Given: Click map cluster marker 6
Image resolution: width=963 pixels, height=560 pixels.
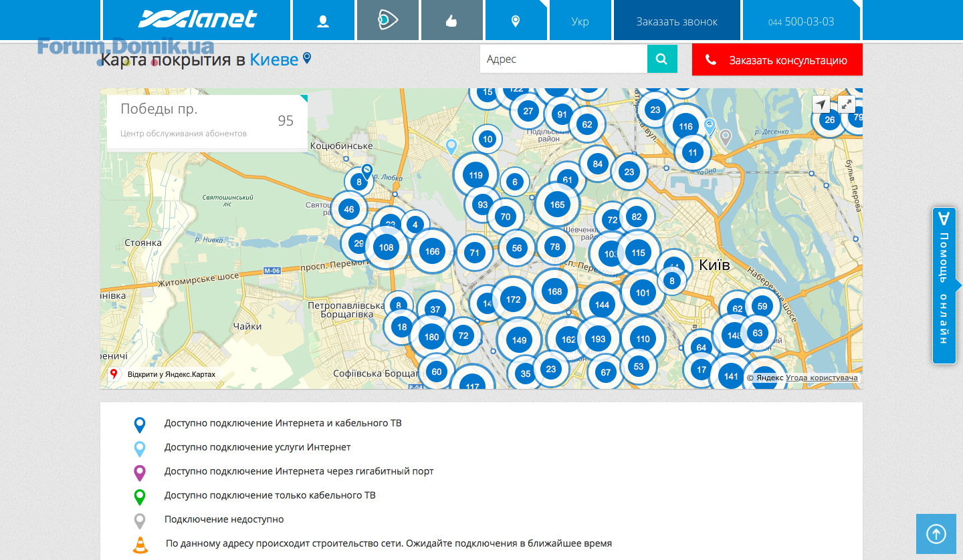Looking at the screenshot, I should click(515, 182).
